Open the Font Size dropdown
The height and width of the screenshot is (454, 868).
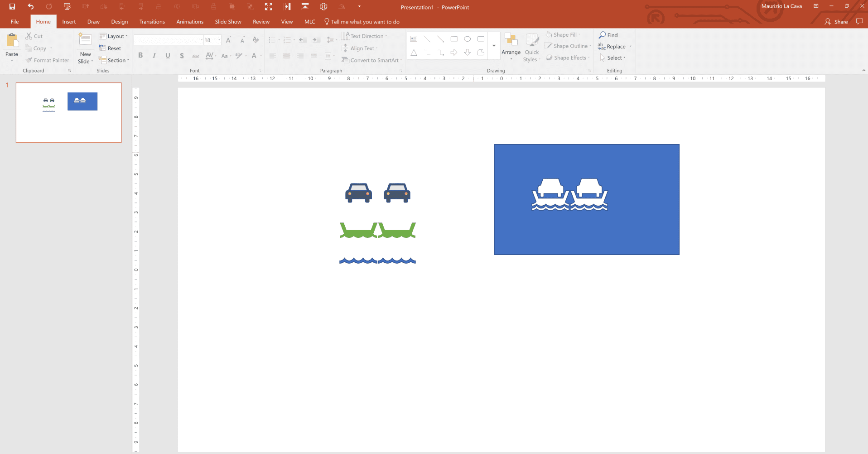click(x=219, y=40)
